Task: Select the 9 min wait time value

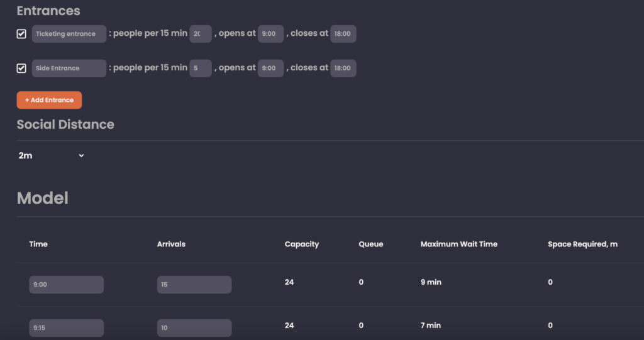Action: 431,282
